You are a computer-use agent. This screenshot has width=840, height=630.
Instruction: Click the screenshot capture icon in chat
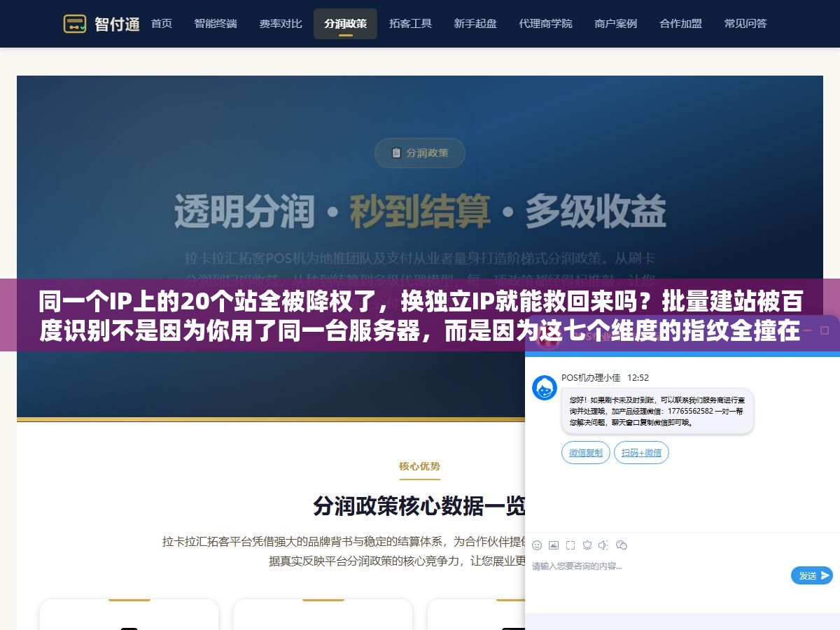click(x=570, y=545)
